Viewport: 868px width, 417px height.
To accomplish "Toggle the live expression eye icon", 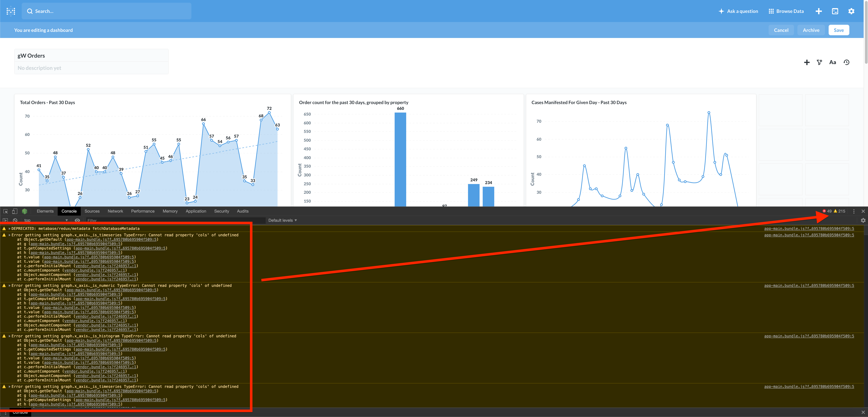I will [77, 220].
